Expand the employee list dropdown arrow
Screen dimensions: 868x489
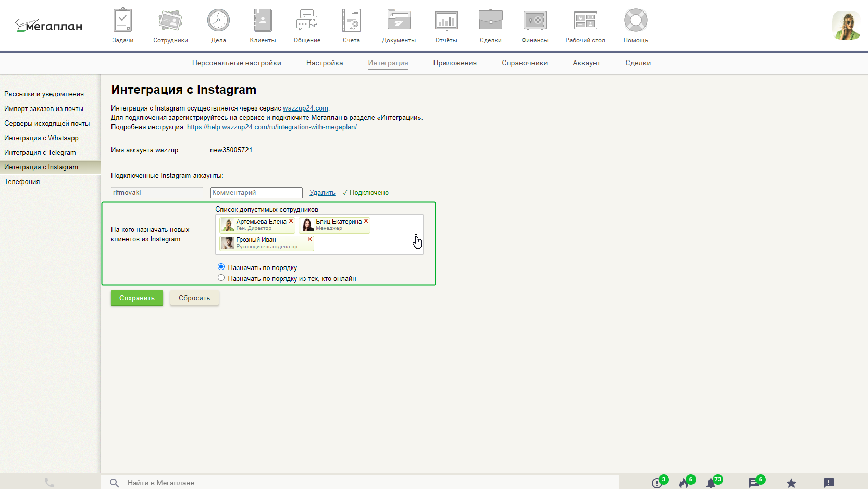tap(416, 235)
